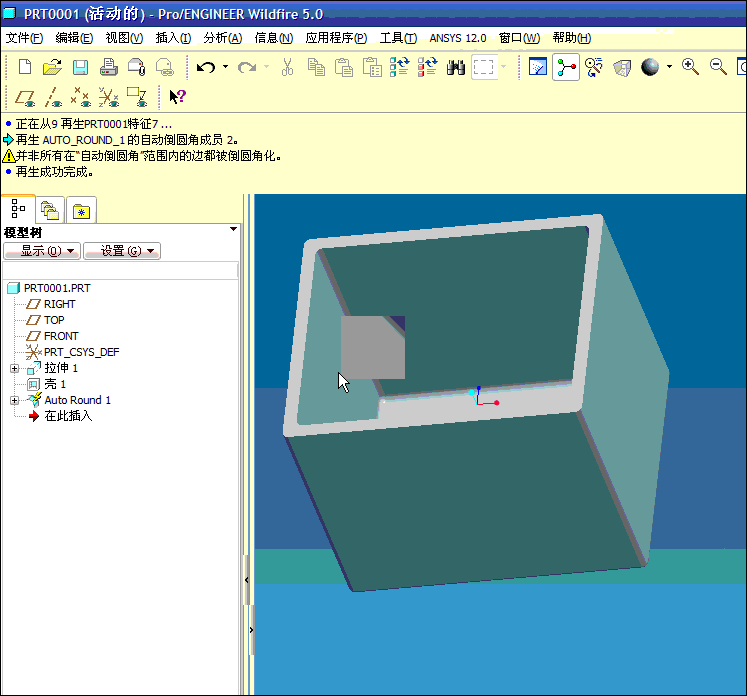747x696 pixels.
Task: Click the model tree search field
Action: point(120,271)
